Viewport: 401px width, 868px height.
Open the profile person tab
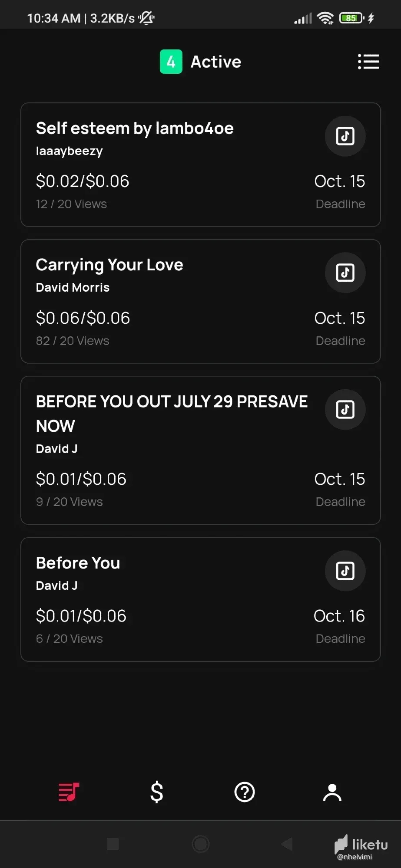point(332,792)
